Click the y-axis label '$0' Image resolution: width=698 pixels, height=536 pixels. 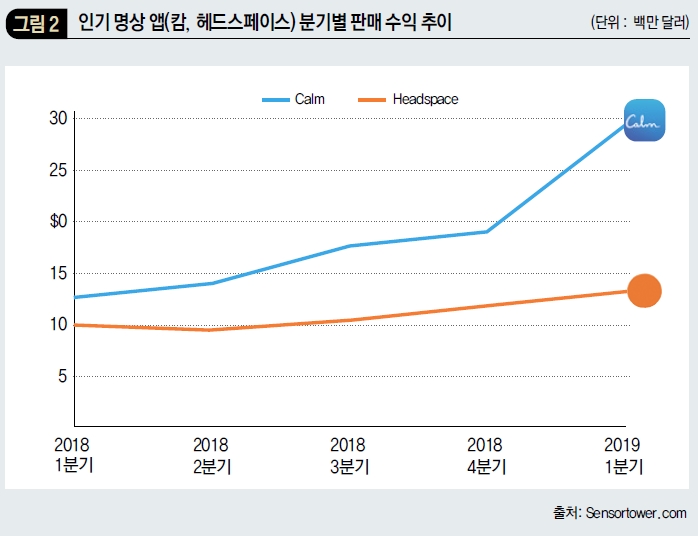pyautogui.click(x=58, y=221)
